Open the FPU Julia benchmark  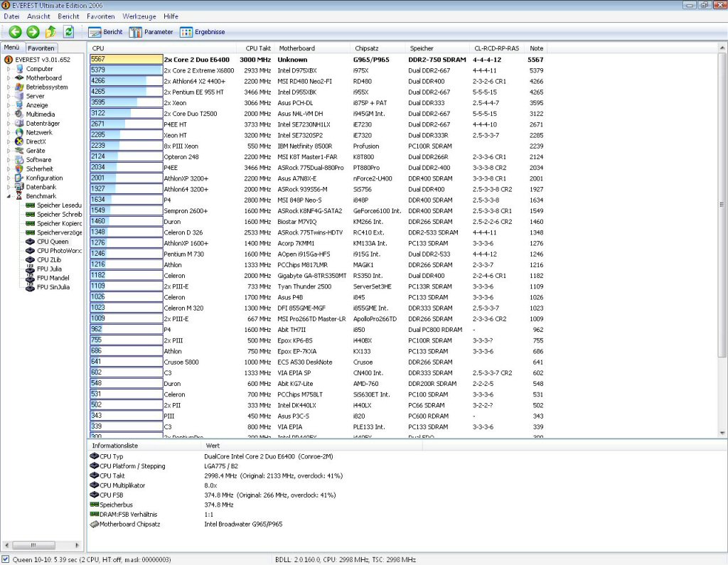coord(43,269)
